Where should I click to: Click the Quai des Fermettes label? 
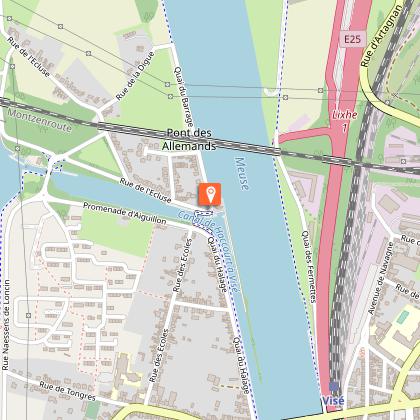pyautogui.click(x=309, y=267)
